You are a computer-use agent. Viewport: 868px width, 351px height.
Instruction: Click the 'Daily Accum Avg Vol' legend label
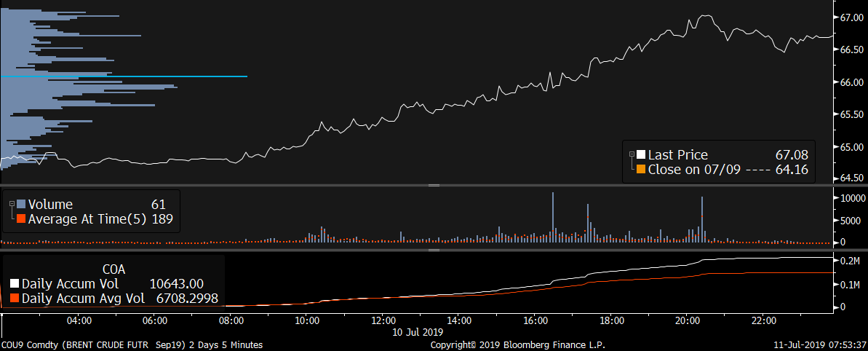coord(83,299)
